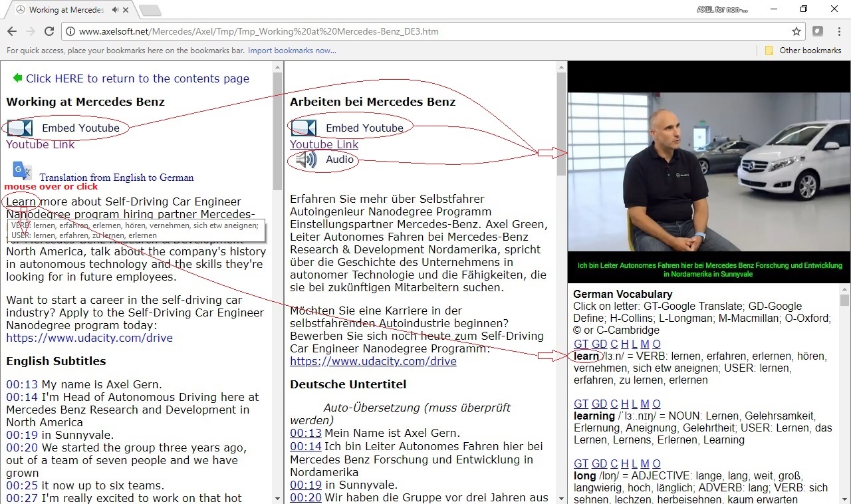Click the Embed Youtube label in the German pane
851x504 pixels.
click(364, 128)
